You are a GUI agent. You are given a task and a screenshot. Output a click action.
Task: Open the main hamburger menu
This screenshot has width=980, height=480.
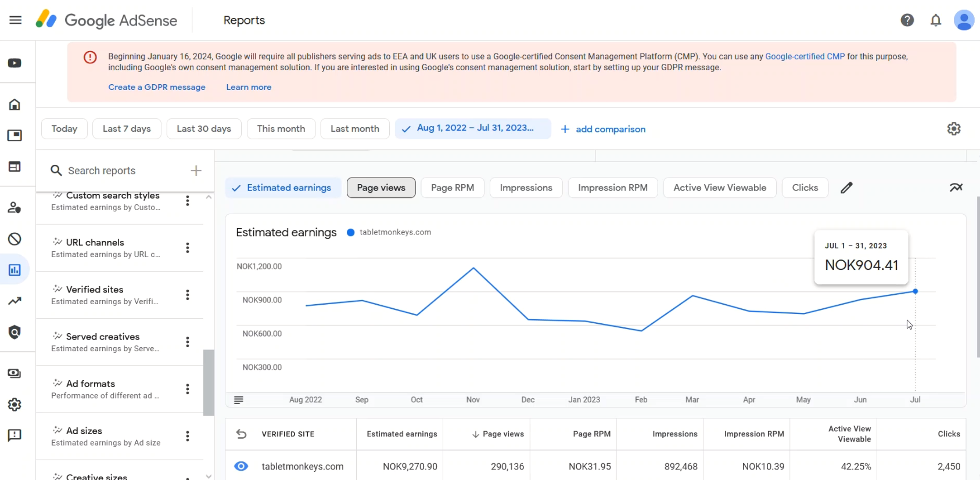(x=16, y=20)
